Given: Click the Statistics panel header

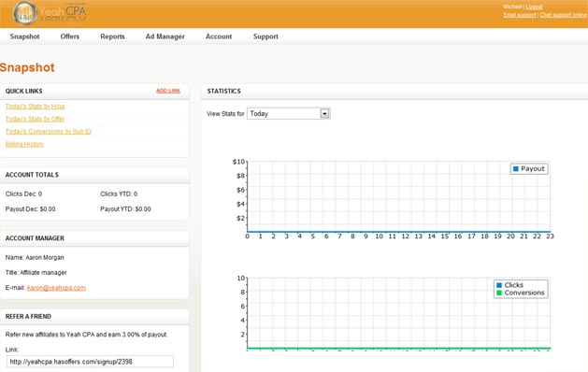Looking at the screenshot, I should (x=394, y=91).
